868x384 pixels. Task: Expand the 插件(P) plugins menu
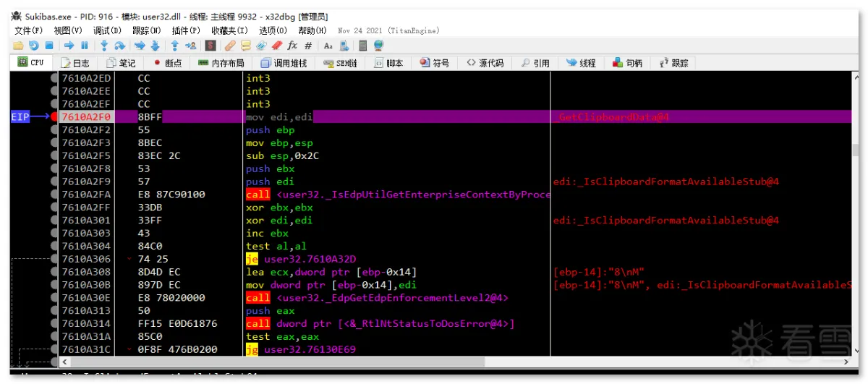pyautogui.click(x=186, y=30)
